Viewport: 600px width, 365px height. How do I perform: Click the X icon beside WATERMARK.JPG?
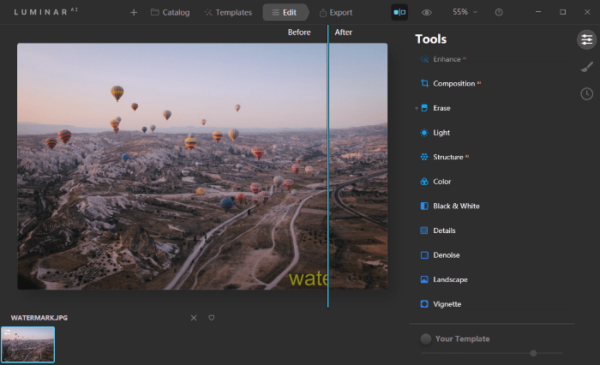click(x=194, y=318)
